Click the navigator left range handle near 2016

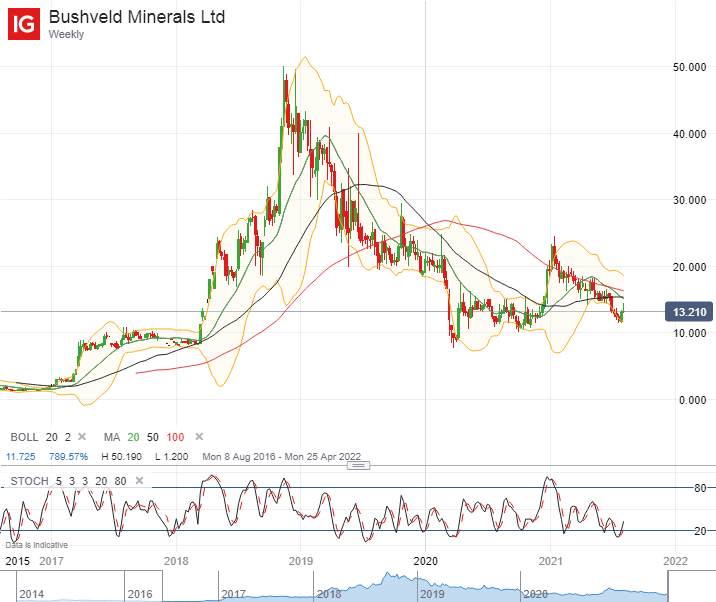tap(163, 586)
